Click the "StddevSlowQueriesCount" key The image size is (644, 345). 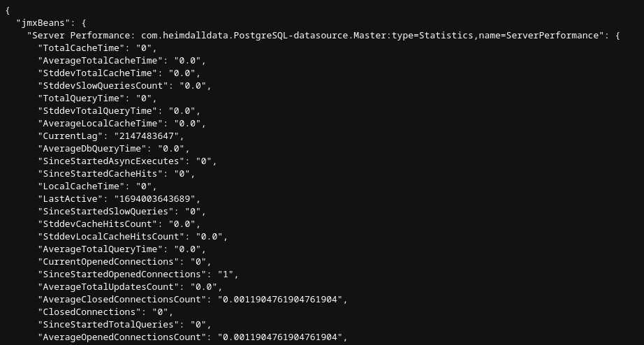pyautogui.click(x=103, y=85)
